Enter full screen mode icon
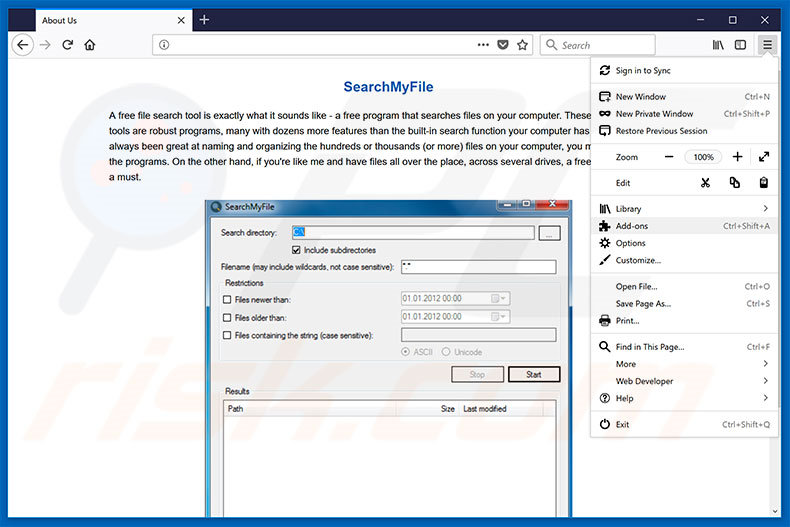Image resolution: width=790 pixels, height=527 pixels. (764, 157)
